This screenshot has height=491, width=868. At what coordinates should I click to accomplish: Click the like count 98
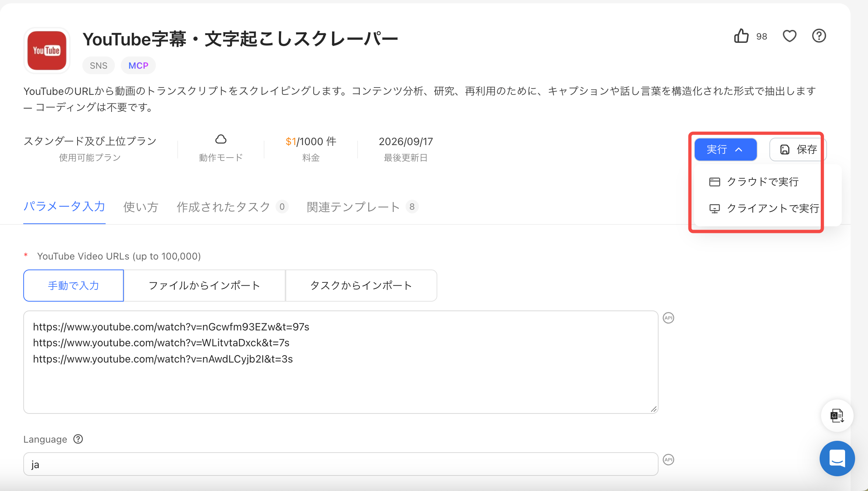(762, 37)
